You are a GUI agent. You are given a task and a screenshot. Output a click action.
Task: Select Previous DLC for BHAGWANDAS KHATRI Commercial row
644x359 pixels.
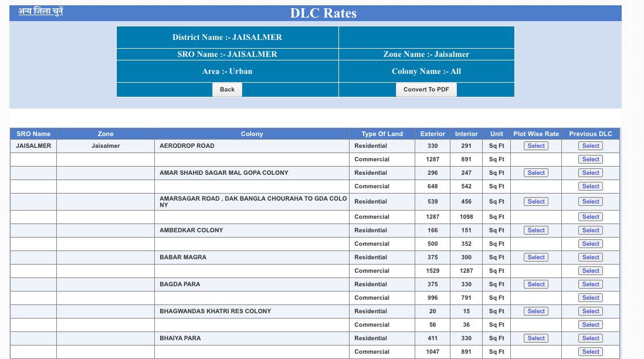tap(591, 325)
